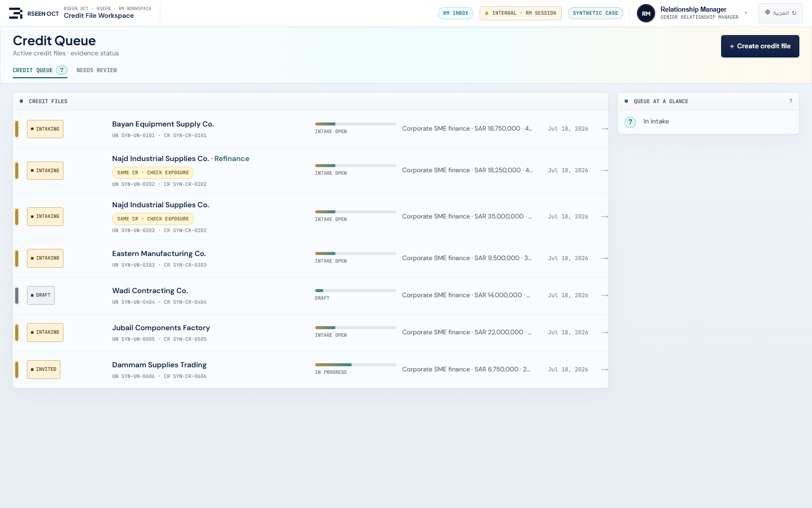Switch language to العربية
The image size is (812, 508).
tap(780, 13)
